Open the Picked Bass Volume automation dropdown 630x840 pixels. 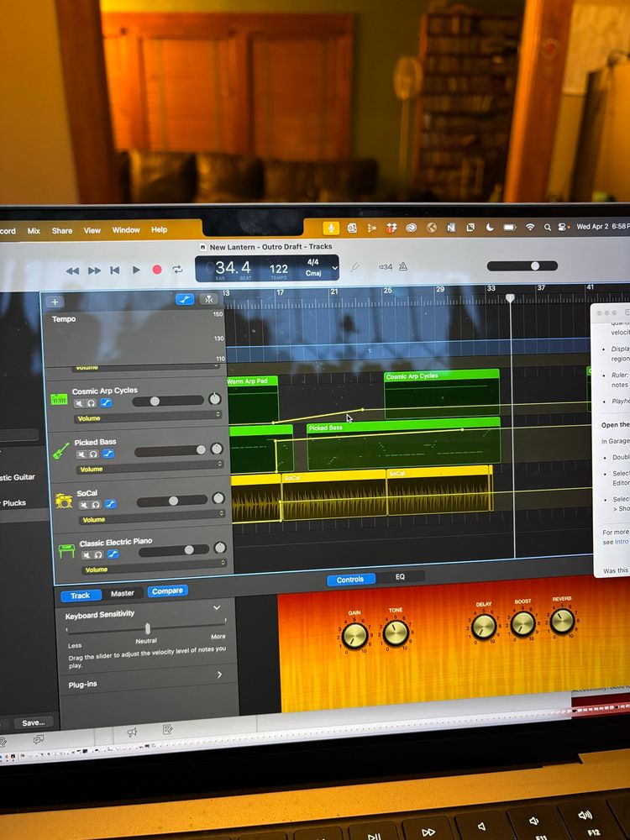[x=150, y=466]
